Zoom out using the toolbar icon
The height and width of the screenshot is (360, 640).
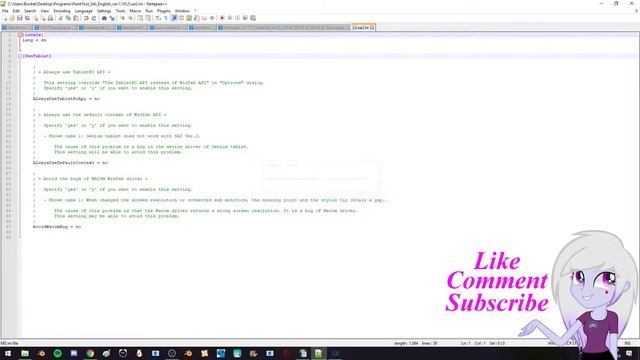pyautogui.click(x=131, y=18)
